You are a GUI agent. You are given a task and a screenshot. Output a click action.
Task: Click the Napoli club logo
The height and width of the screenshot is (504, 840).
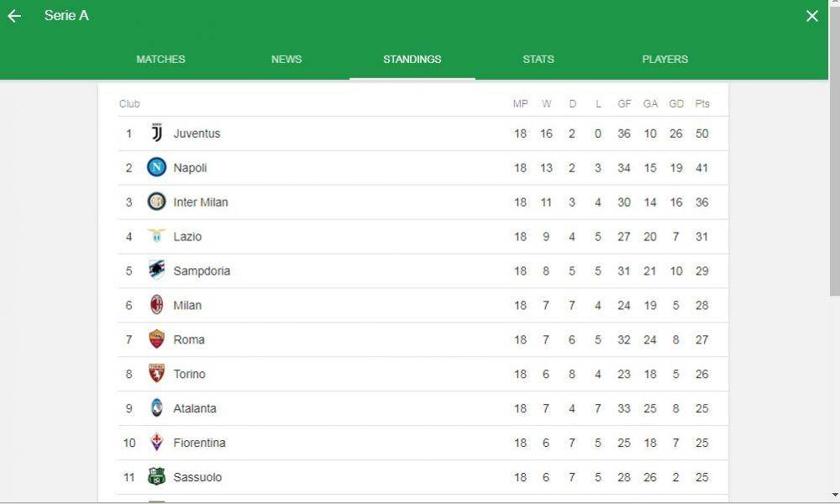(x=156, y=167)
